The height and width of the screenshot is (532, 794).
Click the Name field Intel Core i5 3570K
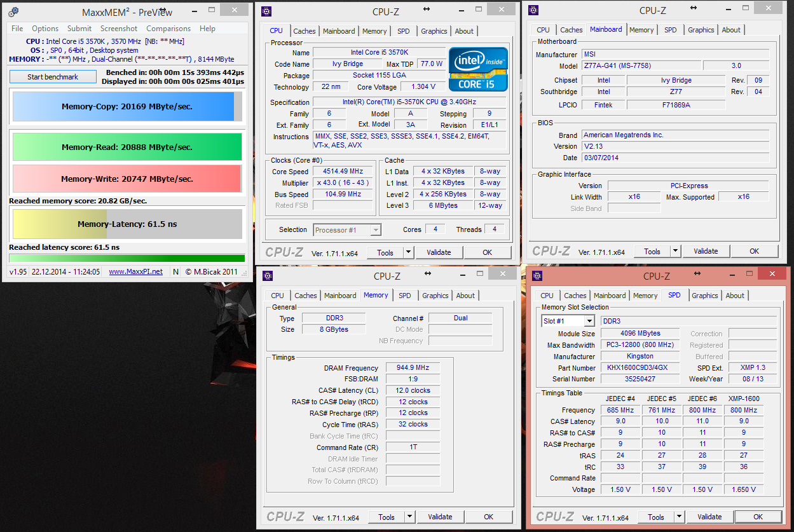click(x=379, y=52)
